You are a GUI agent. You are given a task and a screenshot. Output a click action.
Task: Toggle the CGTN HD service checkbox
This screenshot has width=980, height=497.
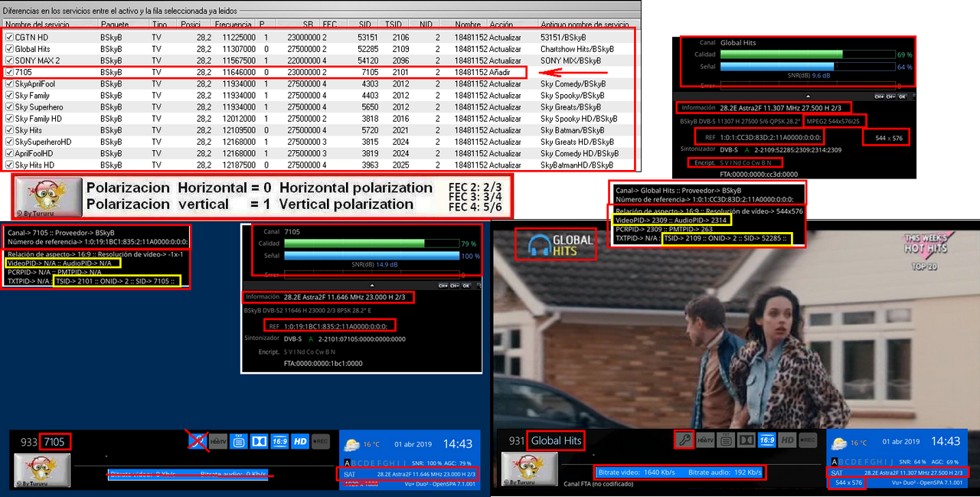pyautogui.click(x=9, y=37)
